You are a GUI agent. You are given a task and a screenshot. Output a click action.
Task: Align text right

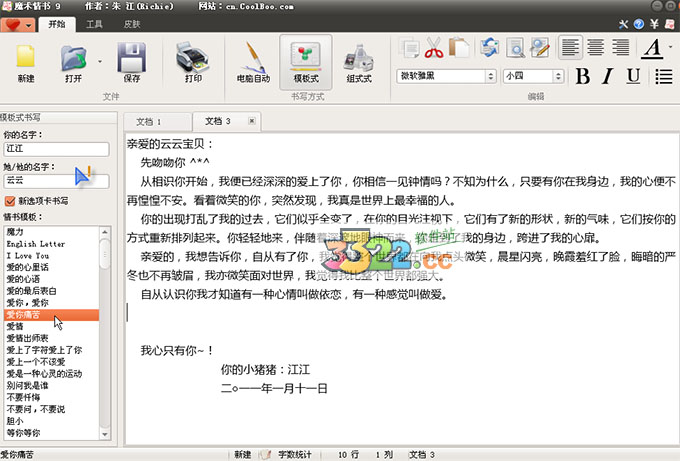click(x=621, y=47)
